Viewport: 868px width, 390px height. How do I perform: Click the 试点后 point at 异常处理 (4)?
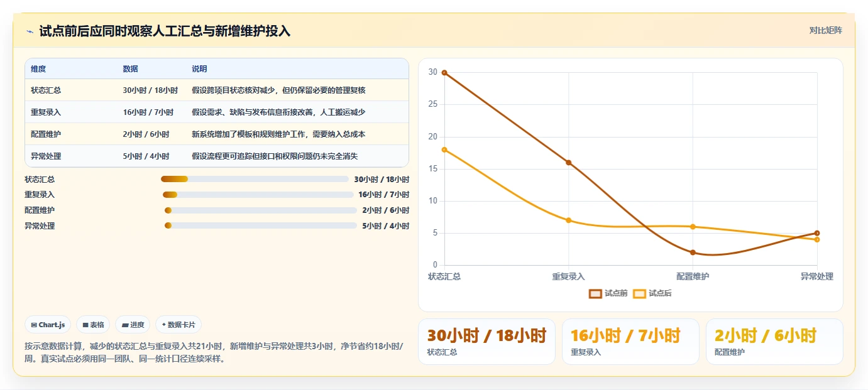pos(817,239)
